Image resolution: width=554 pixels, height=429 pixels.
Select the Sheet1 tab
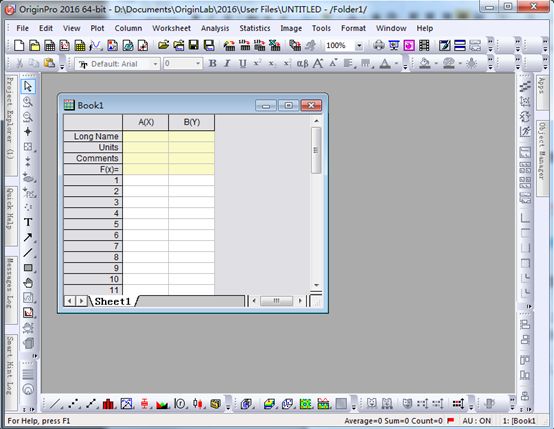pyautogui.click(x=112, y=301)
